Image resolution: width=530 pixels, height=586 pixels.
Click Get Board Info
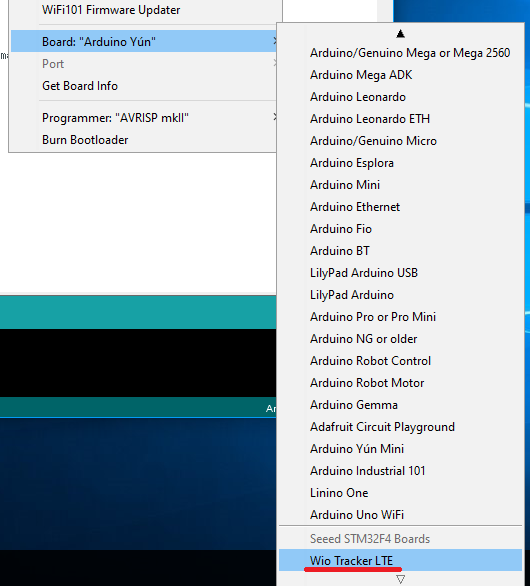pyautogui.click(x=144, y=86)
